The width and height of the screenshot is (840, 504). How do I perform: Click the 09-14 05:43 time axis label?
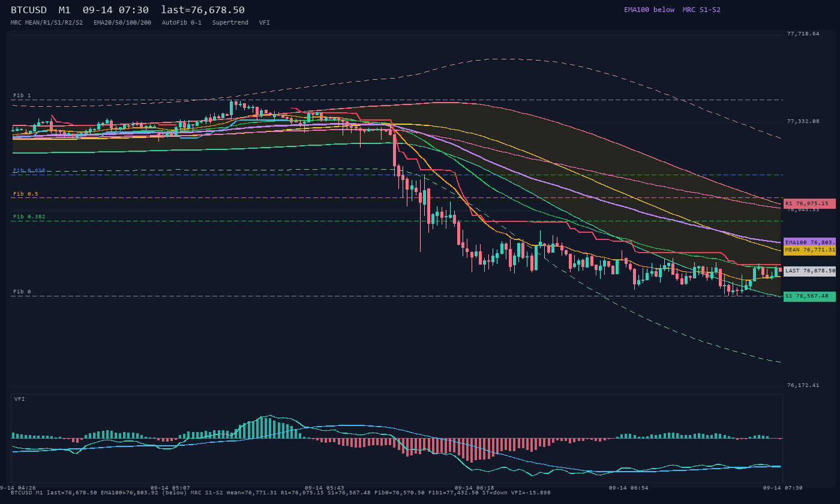325,488
